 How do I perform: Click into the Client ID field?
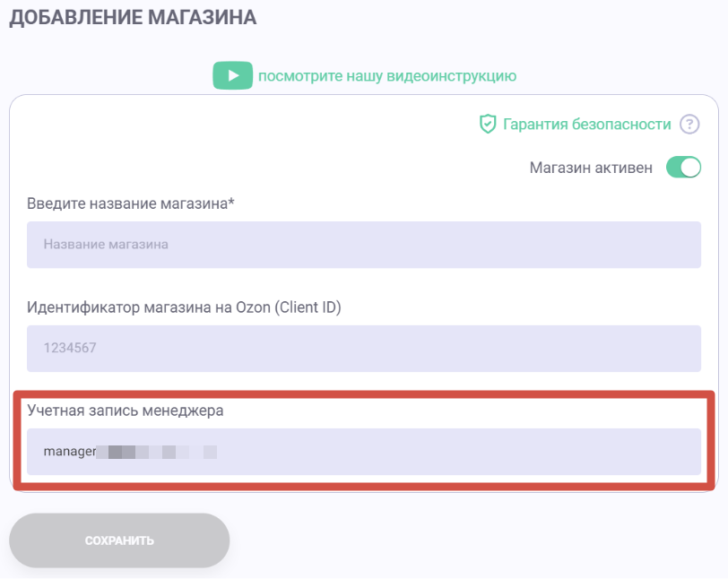coord(363,348)
